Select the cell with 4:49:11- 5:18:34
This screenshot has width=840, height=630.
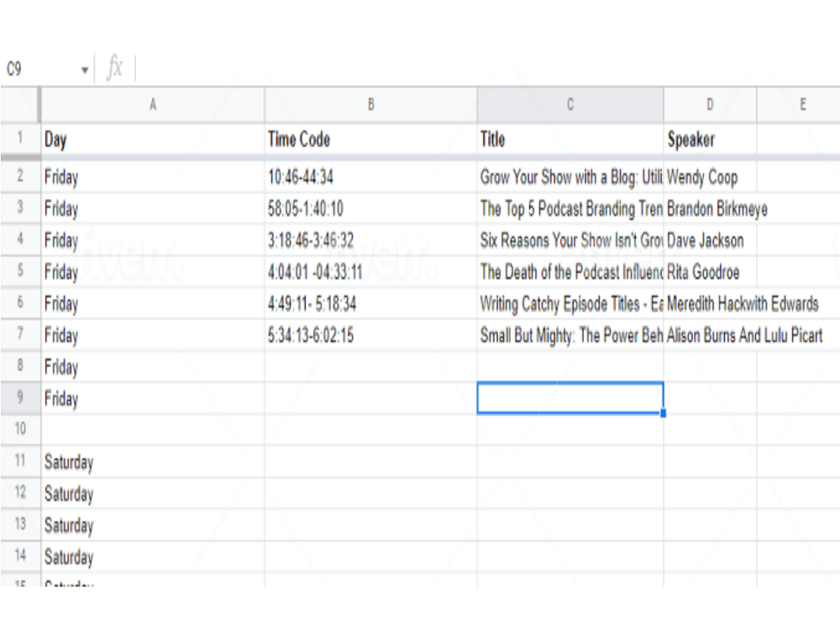click(x=370, y=303)
